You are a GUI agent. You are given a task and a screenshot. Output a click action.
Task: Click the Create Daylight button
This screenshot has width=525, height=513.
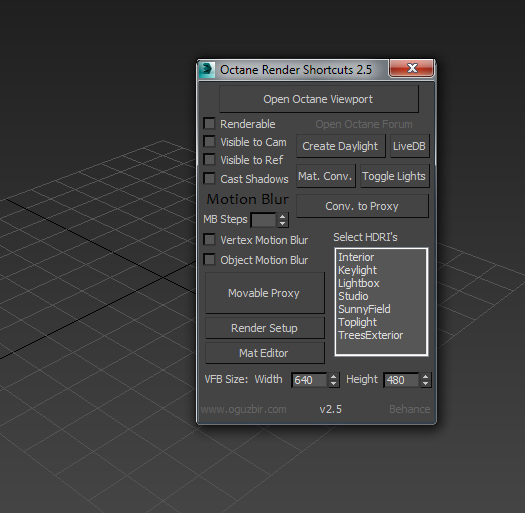point(341,146)
